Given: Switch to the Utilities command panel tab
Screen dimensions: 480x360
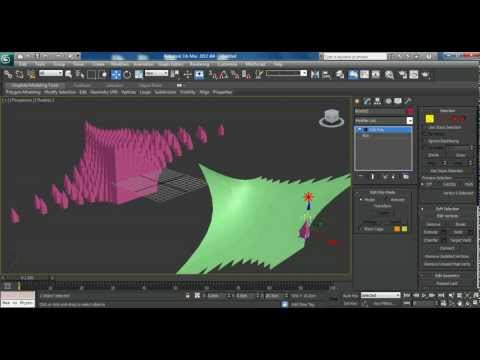Looking at the screenshot, I should point(408,101).
